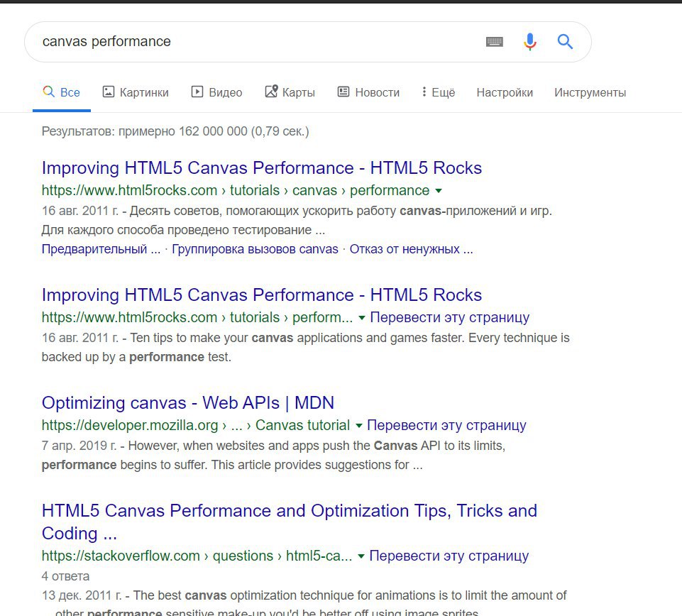Open Optimizing canvas - Web APIs MDN result

[x=188, y=403]
